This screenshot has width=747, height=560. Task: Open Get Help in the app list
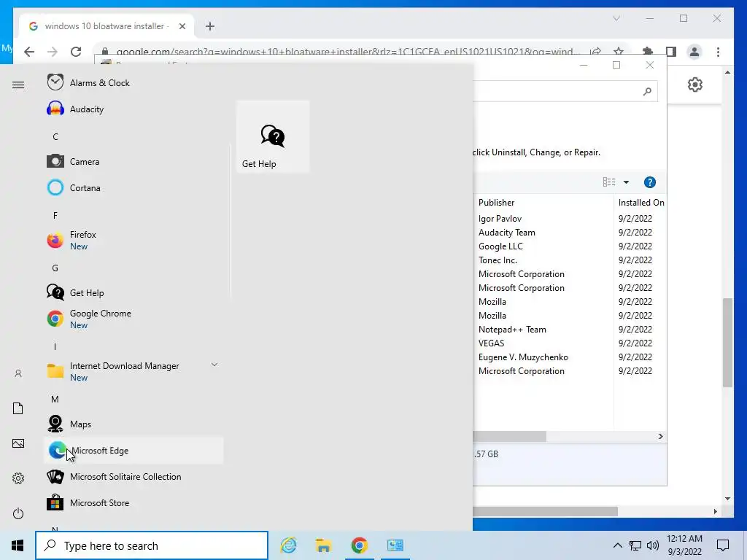pyautogui.click(x=133, y=292)
